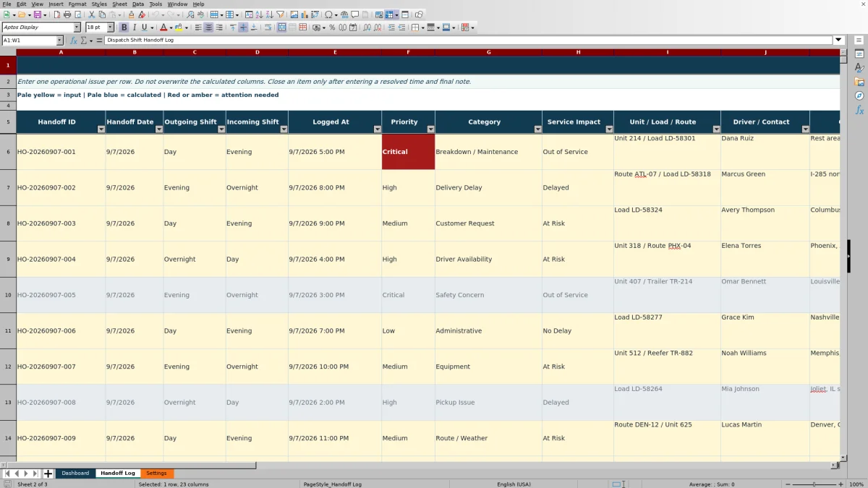
Task: Click the Find & Replace icon
Action: click(x=190, y=14)
